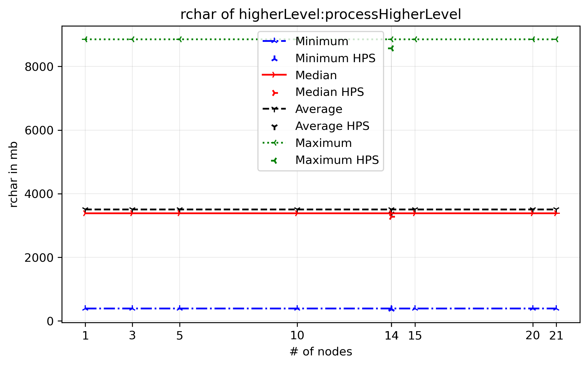Click the x-axis tick label '15'
The width and height of the screenshot is (588, 366).
(415, 336)
